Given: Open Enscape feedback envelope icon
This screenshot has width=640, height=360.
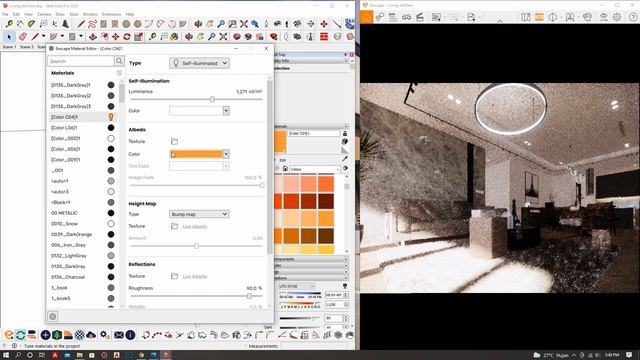Looking at the screenshot, I should click(119, 335).
